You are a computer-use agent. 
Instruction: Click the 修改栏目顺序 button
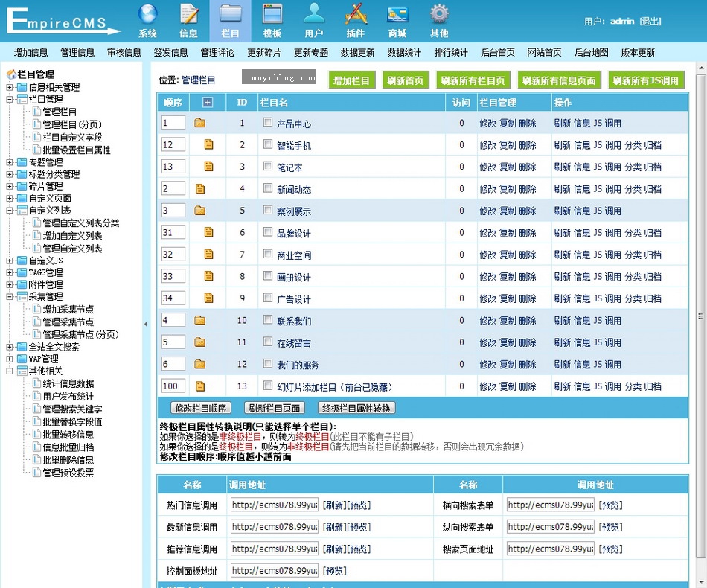coord(201,408)
